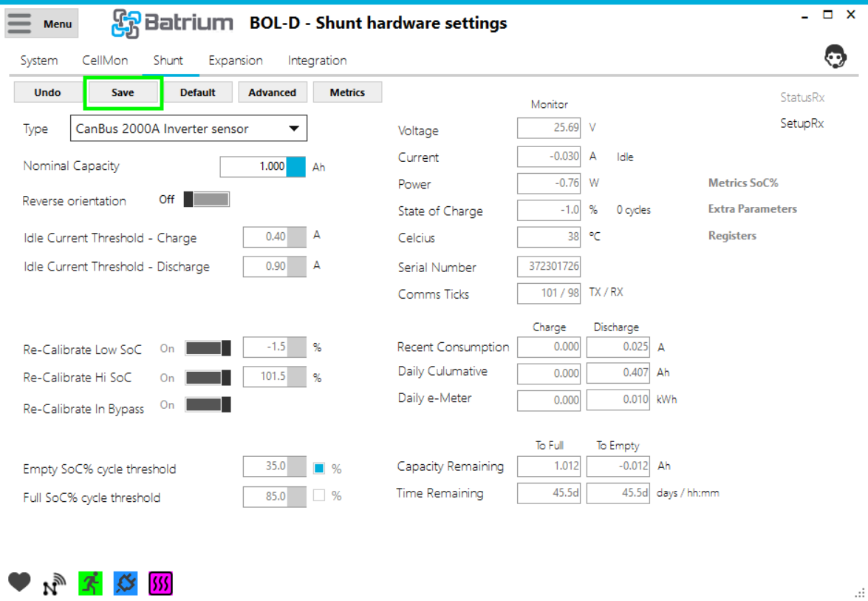The width and height of the screenshot is (868, 601).
Task: Click the Power monitor value -0.76
Action: click(x=549, y=183)
